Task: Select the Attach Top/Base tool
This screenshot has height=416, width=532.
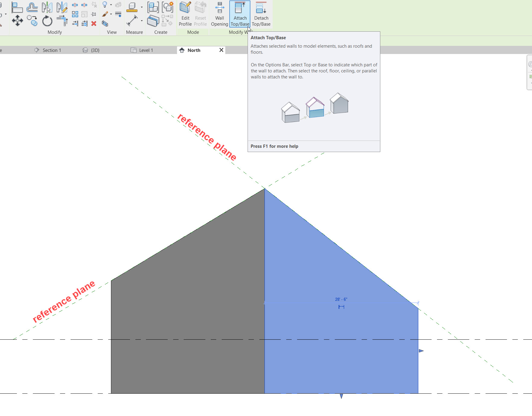Action: [240, 14]
